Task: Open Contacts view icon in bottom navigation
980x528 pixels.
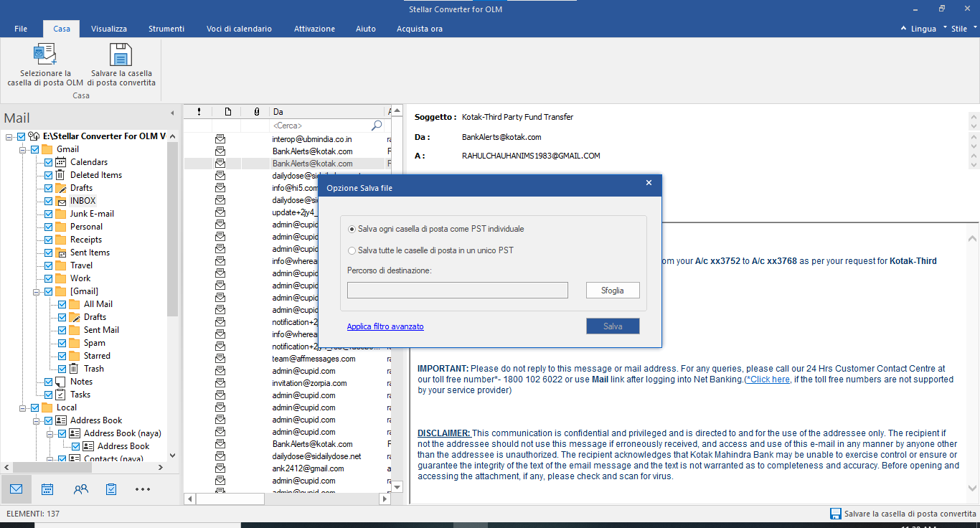Action: (x=80, y=489)
